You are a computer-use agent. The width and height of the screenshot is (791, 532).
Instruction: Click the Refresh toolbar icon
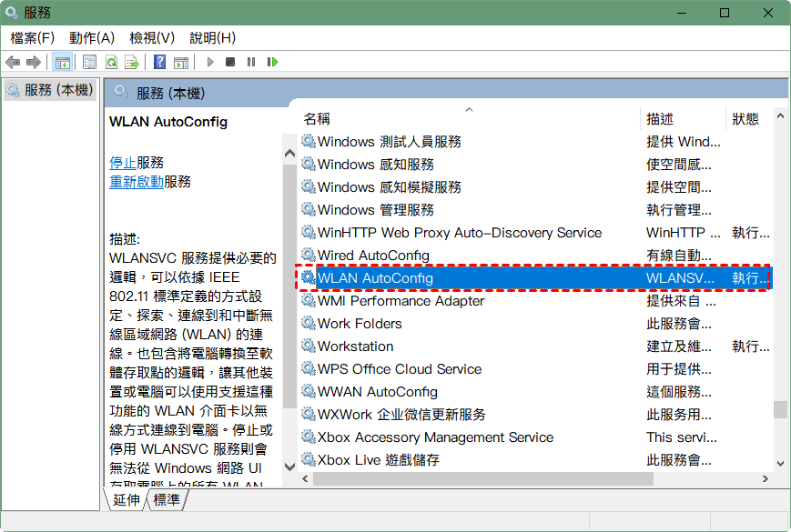point(111,63)
